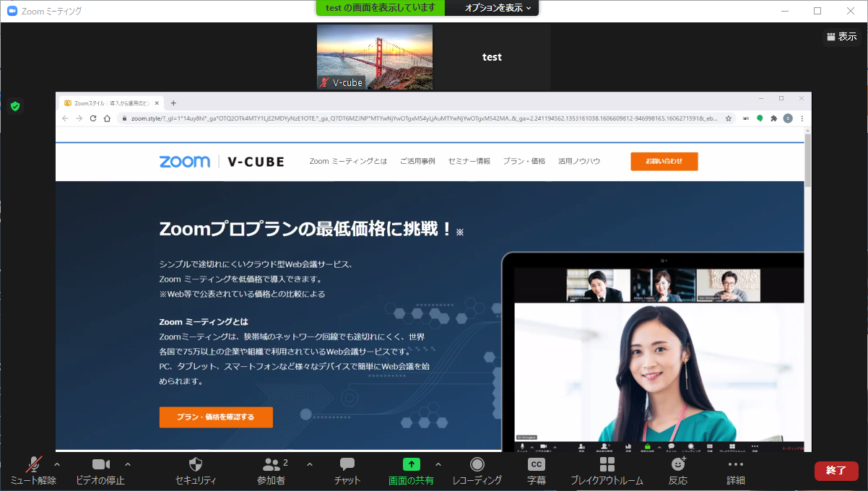The height and width of the screenshot is (491, 868).
Task: Click the headline Zoomプロプランの最低価格に挑戦！
Action: [305, 230]
